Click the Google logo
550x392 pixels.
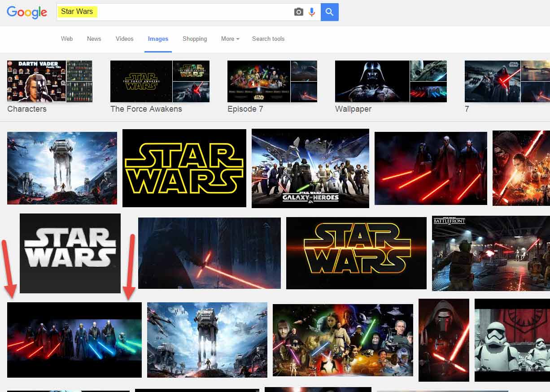(27, 13)
